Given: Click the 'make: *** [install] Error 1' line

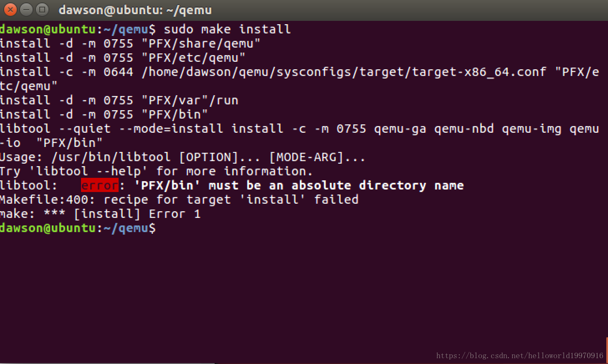Looking at the screenshot, I should tap(100, 214).
